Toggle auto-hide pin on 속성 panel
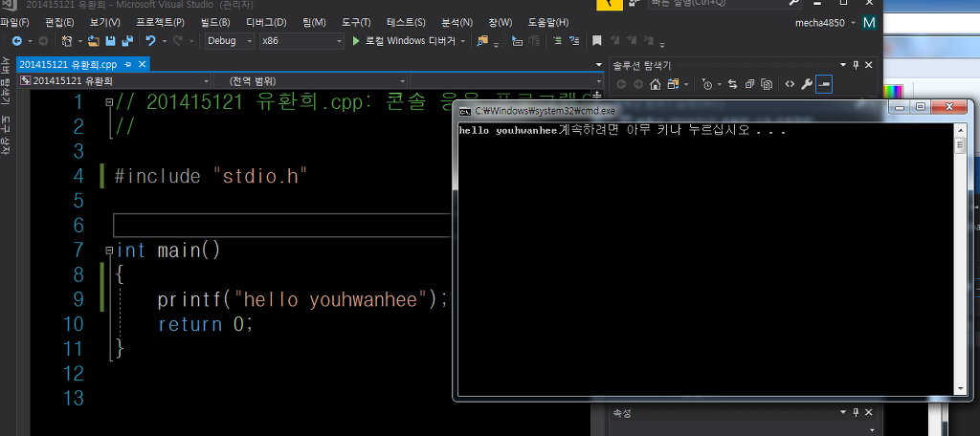This screenshot has width=980, height=436. 856,412
